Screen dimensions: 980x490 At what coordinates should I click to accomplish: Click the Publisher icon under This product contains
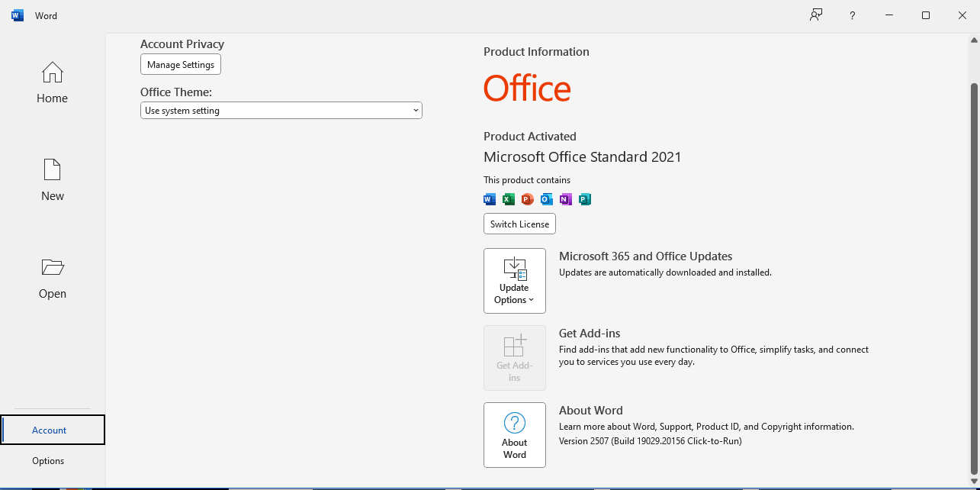[585, 199]
